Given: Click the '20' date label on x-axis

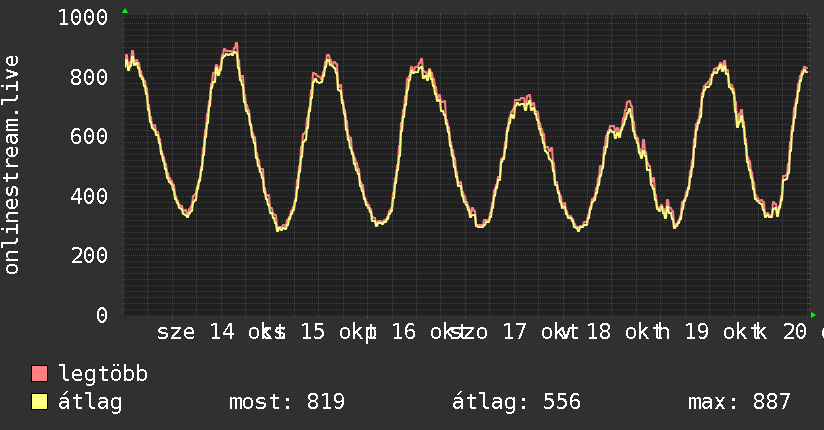Looking at the screenshot, I should (x=795, y=332).
